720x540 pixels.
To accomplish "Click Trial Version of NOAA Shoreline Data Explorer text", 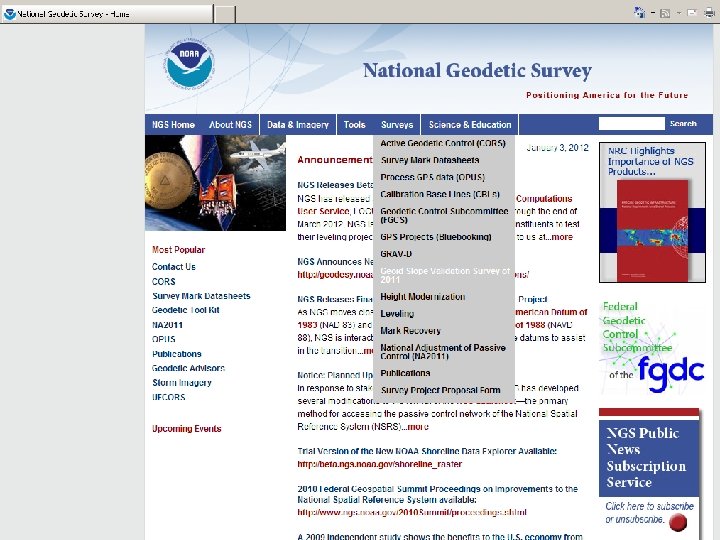I will tap(427, 451).
